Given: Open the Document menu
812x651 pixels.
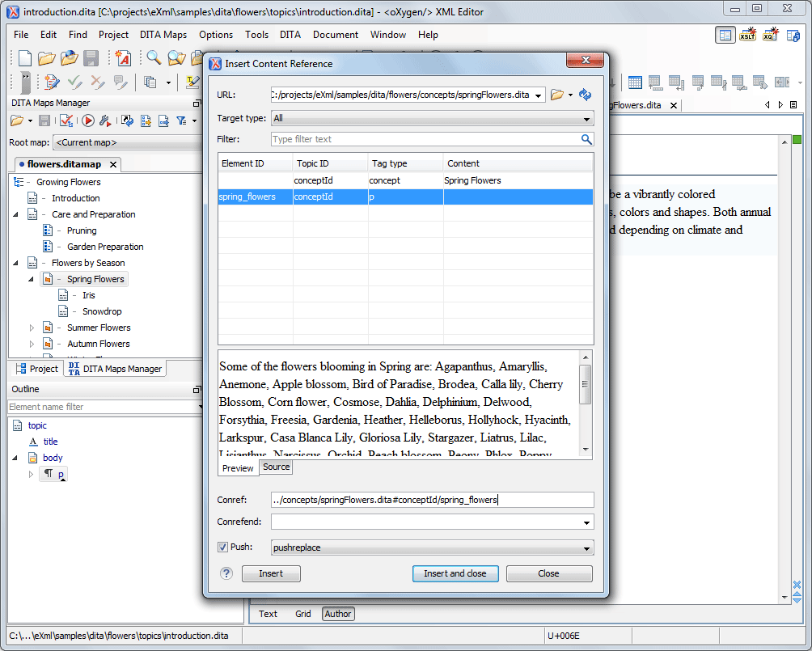Looking at the screenshot, I should pos(335,35).
